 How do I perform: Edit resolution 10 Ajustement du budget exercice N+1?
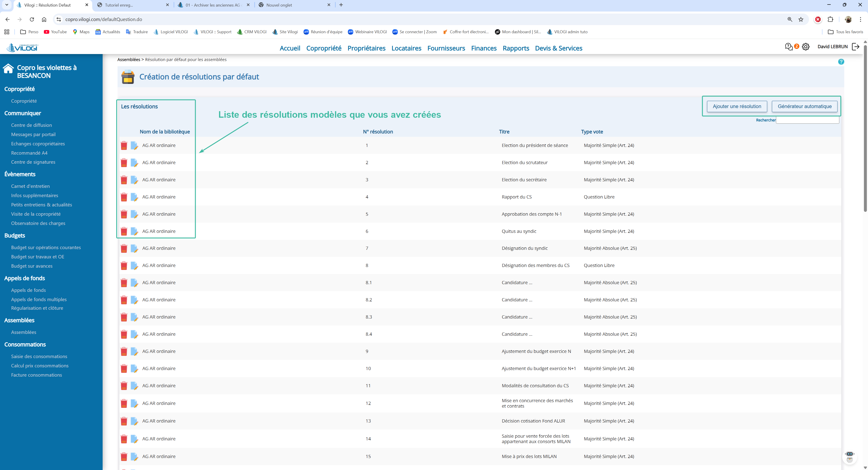pos(134,368)
